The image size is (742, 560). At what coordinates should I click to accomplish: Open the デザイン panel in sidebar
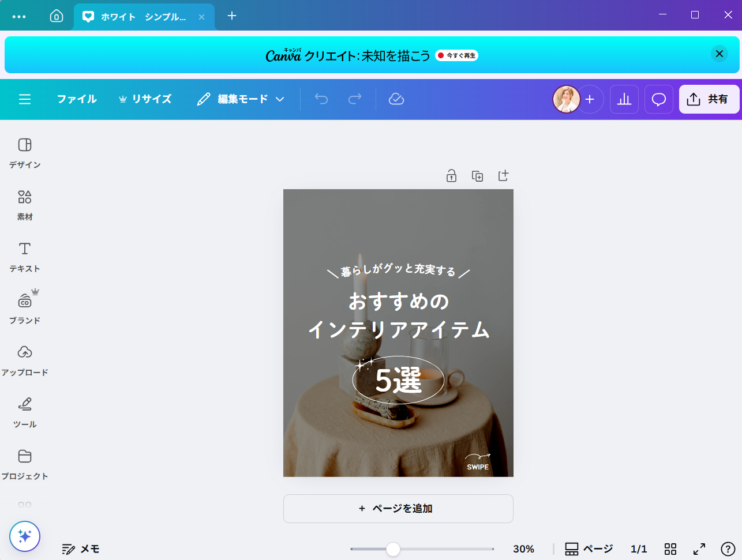tap(25, 152)
